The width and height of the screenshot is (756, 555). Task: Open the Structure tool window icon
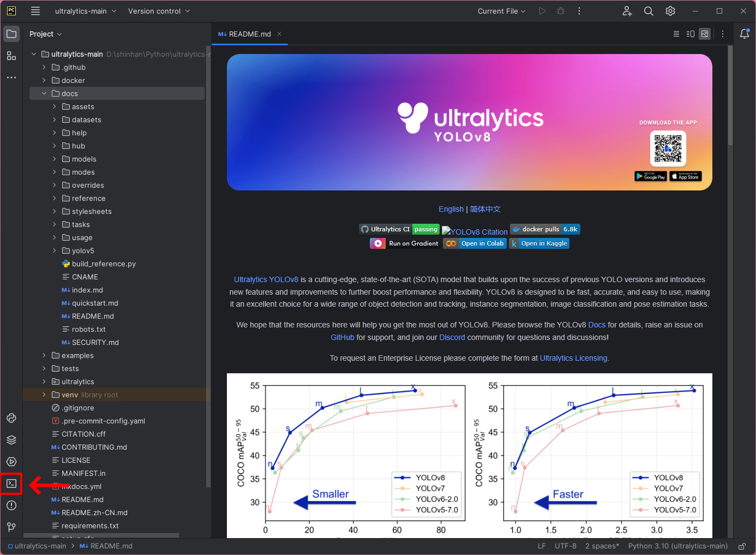(11, 56)
